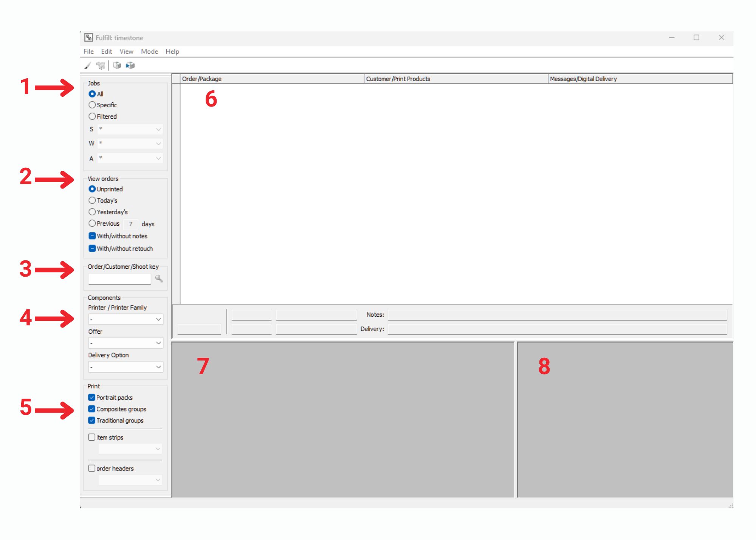Enable the item strips checkbox
The height and width of the screenshot is (540, 756).
pos(91,437)
